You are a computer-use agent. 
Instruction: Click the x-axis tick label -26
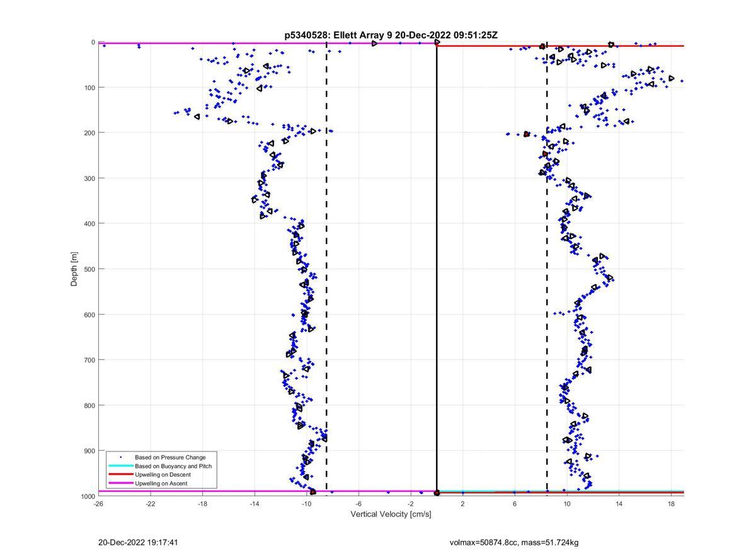point(98,504)
